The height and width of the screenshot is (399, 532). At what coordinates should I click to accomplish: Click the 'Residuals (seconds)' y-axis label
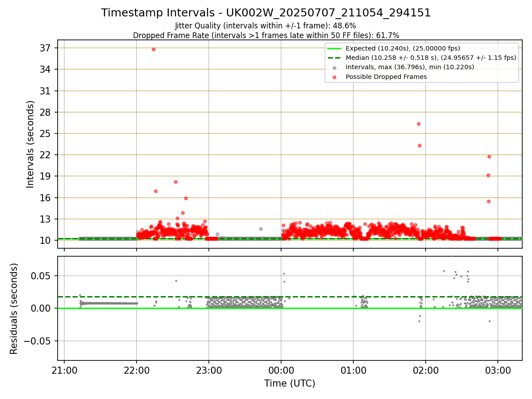point(14,308)
